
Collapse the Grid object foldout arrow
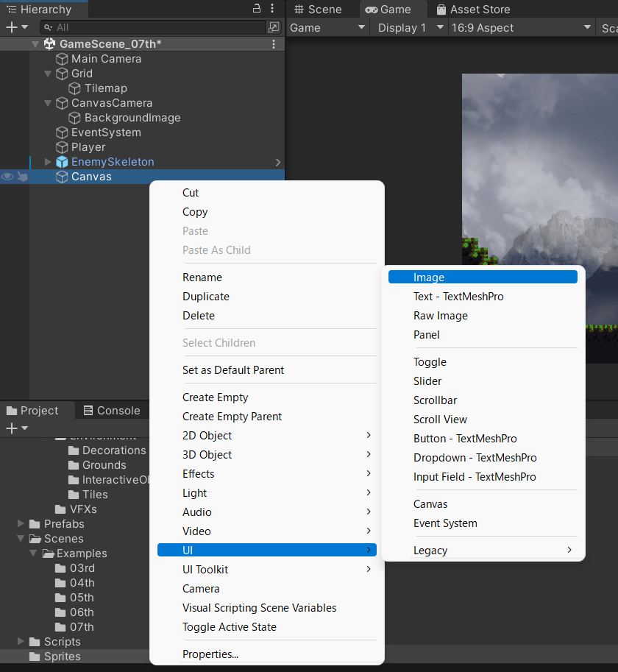pyautogui.click(x=48, y=74)
